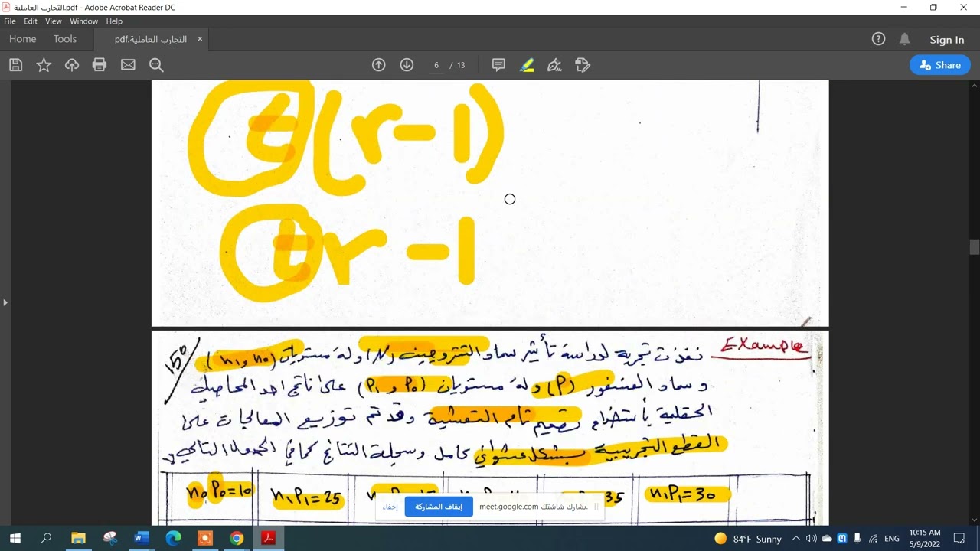
Task: Open Microsoft Word from the taskbar
Action: coord(141,539)
